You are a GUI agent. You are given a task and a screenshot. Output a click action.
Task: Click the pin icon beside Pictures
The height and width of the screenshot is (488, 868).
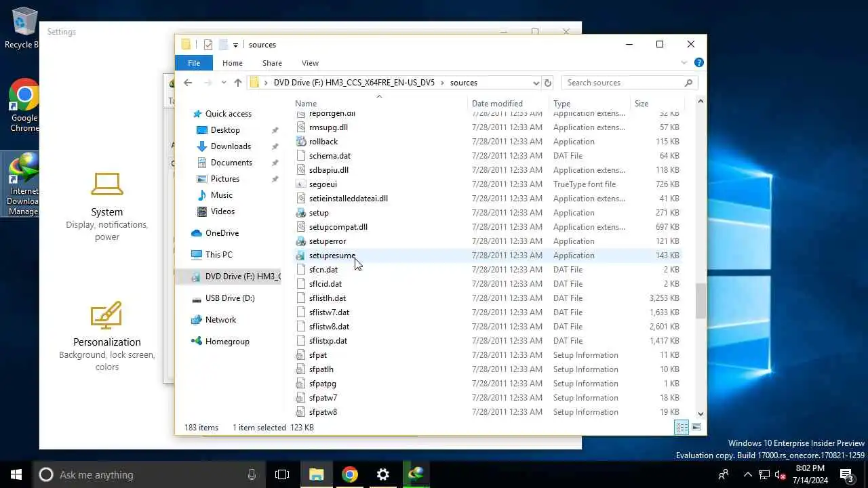[275, 179]
